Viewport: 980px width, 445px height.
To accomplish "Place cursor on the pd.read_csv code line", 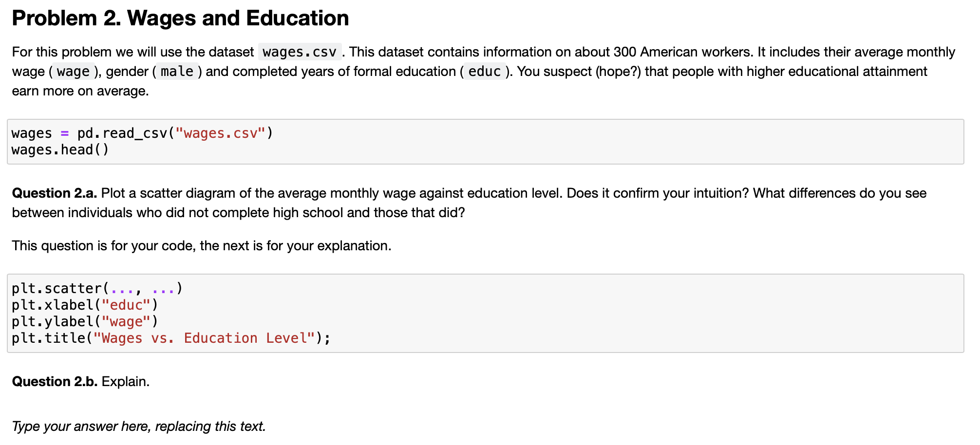I will 142,133.
